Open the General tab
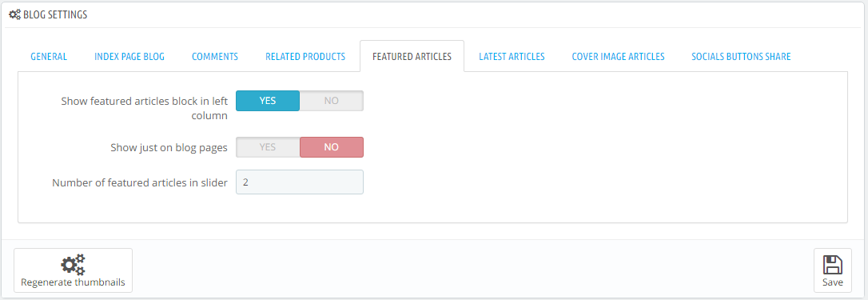This screenshot has height=300, width=868. [x=49, y=57]
